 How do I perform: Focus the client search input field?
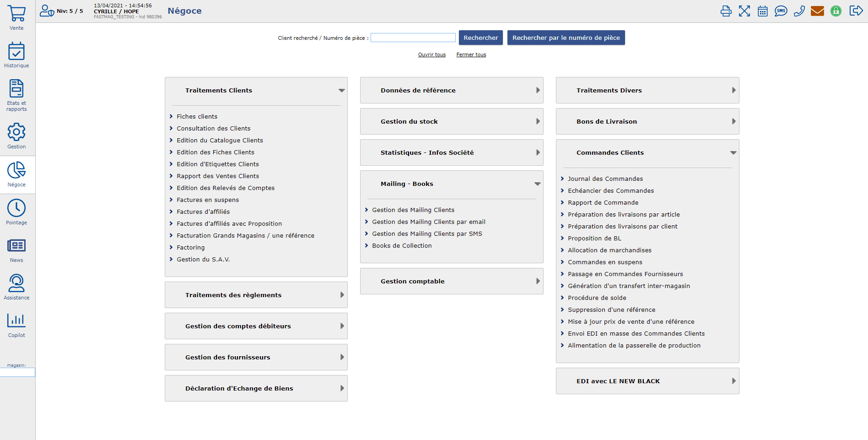pyautogui.click(x=413, y=38)
